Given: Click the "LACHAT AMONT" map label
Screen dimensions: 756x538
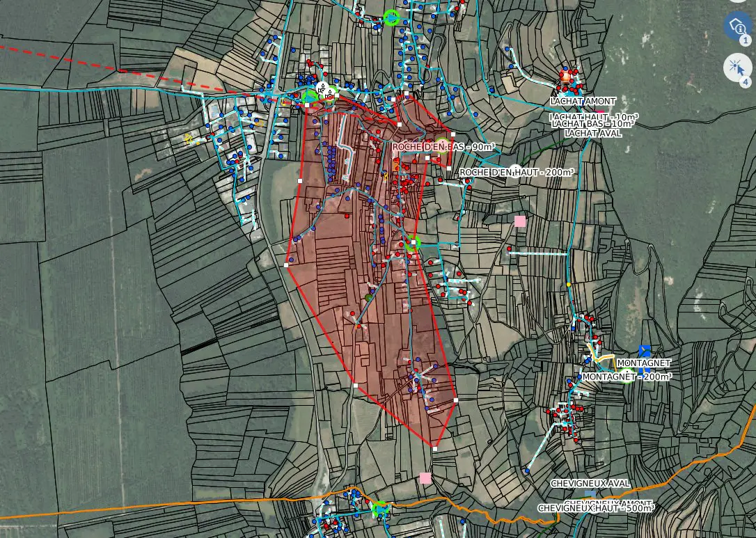Looking at the screenshot, I should [583, 101].
